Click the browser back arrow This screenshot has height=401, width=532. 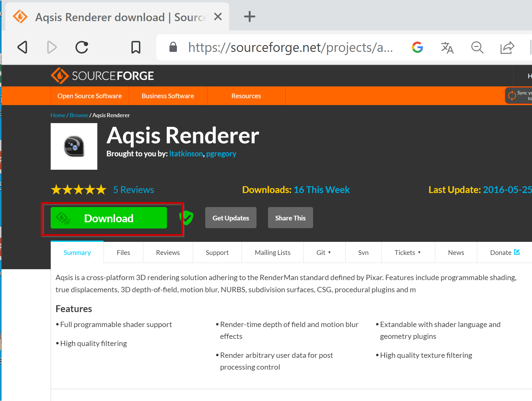pyautogui.click(x=22, y=47)
